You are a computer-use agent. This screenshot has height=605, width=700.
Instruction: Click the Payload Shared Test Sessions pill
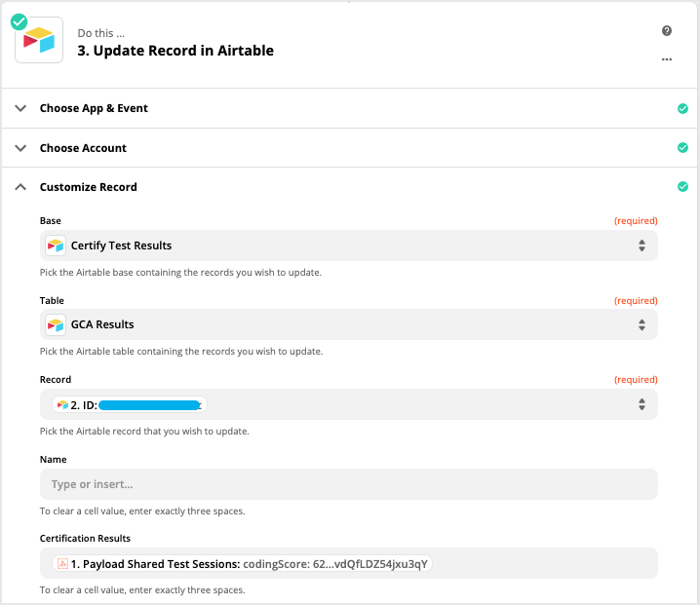click(x=243, y=563)
